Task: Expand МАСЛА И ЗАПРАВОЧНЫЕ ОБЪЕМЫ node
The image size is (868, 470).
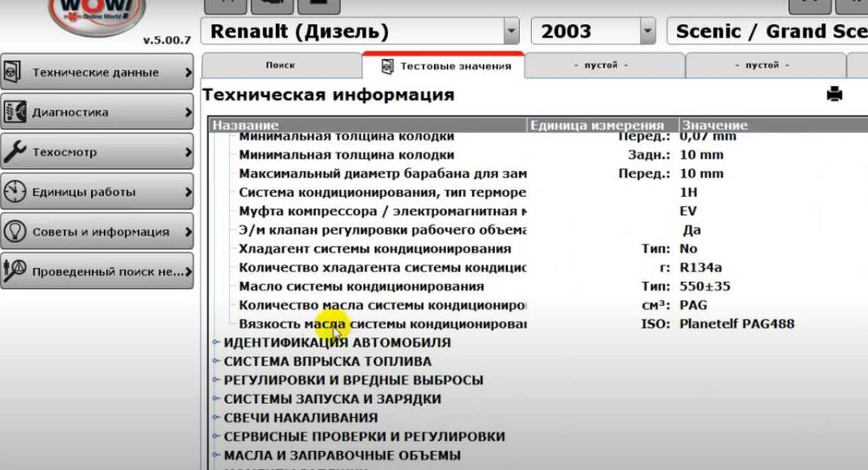Action: click(x=216, y=455)
